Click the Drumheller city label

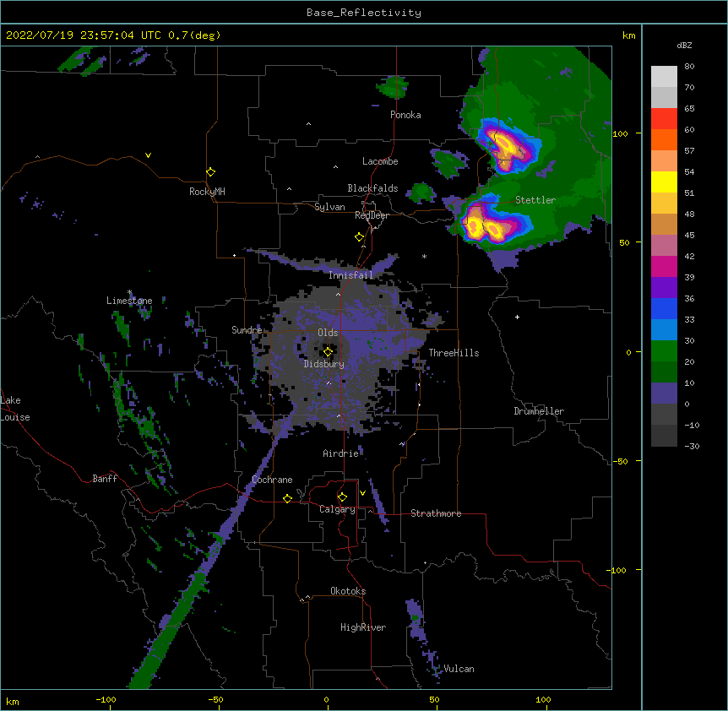click(x=539, y=411)
